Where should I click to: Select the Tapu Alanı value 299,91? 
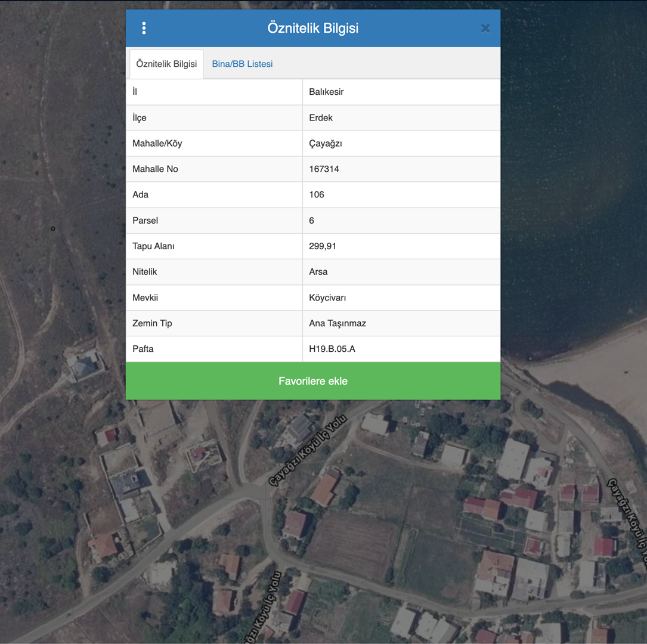point(323,246)
